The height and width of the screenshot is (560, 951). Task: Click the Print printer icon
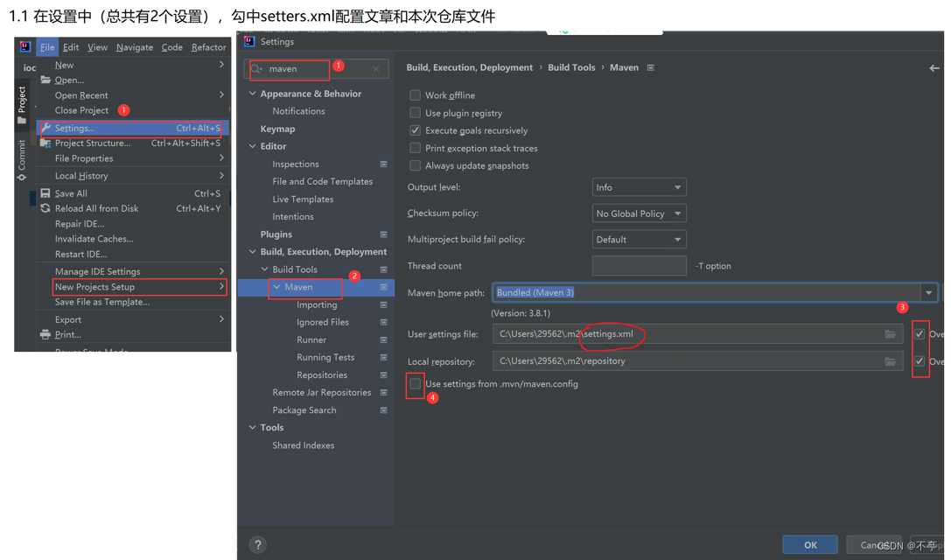click(x=45, y=334)
